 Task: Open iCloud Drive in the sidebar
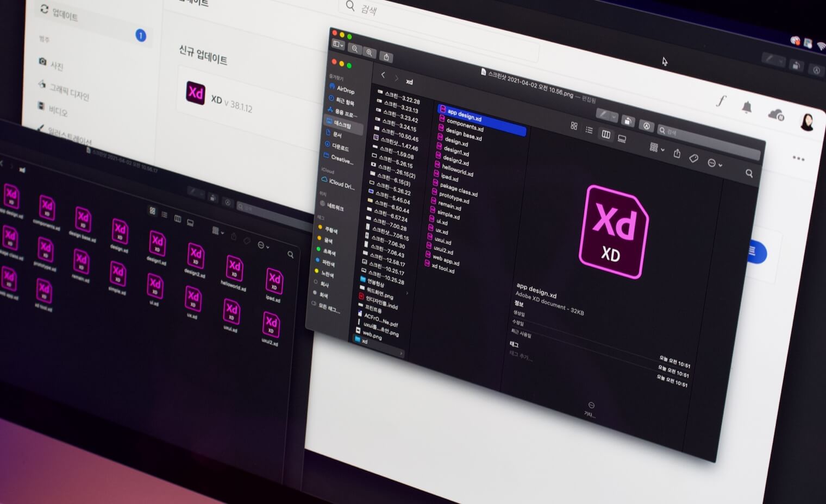338,183
